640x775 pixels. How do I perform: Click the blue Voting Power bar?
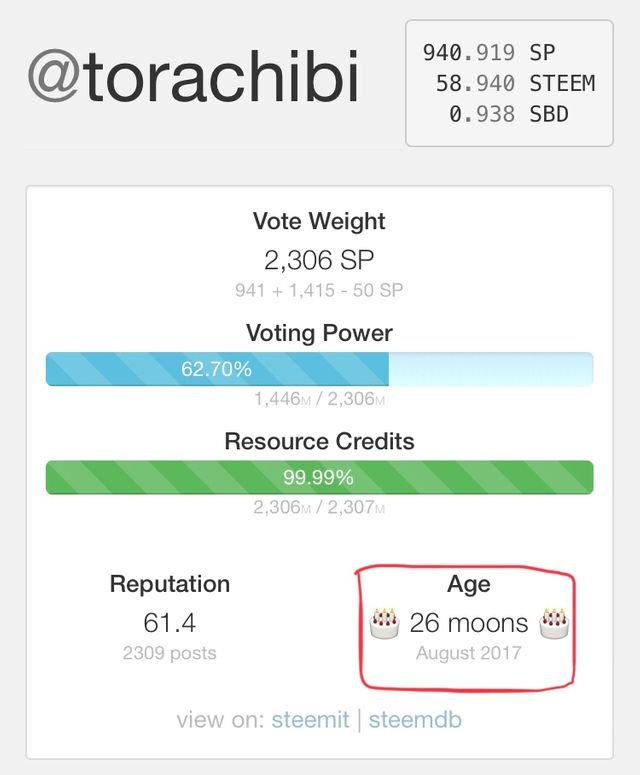[319, 369]
